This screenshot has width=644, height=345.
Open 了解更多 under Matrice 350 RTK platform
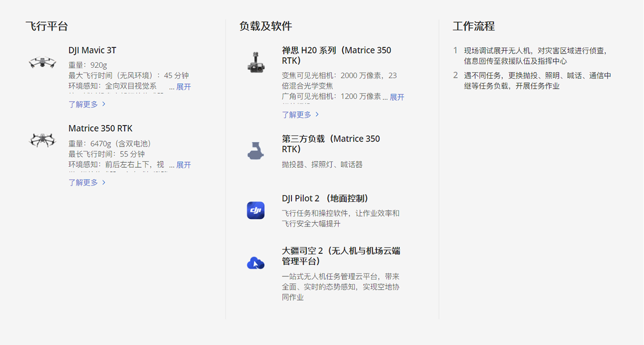point(87,182)
